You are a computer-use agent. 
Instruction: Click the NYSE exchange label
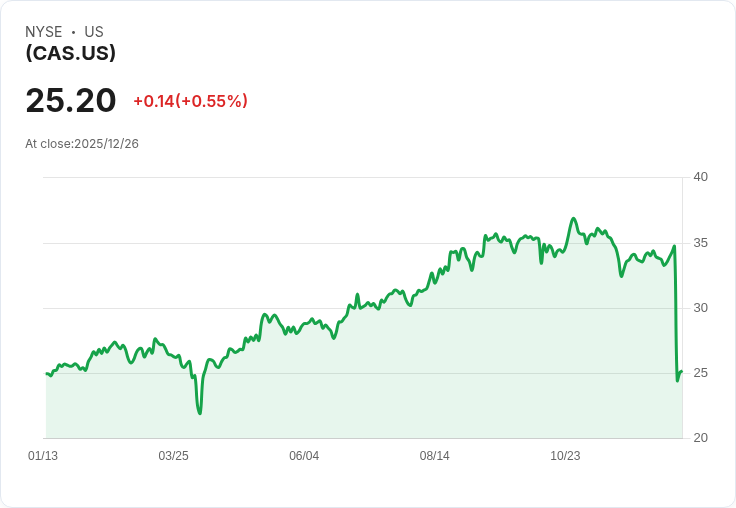pos(44,32)
